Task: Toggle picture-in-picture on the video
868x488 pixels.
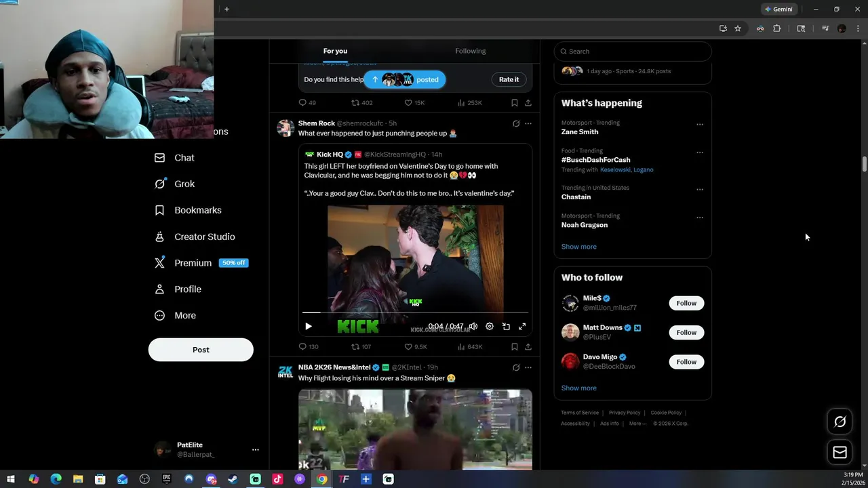Action: (506, 326)
